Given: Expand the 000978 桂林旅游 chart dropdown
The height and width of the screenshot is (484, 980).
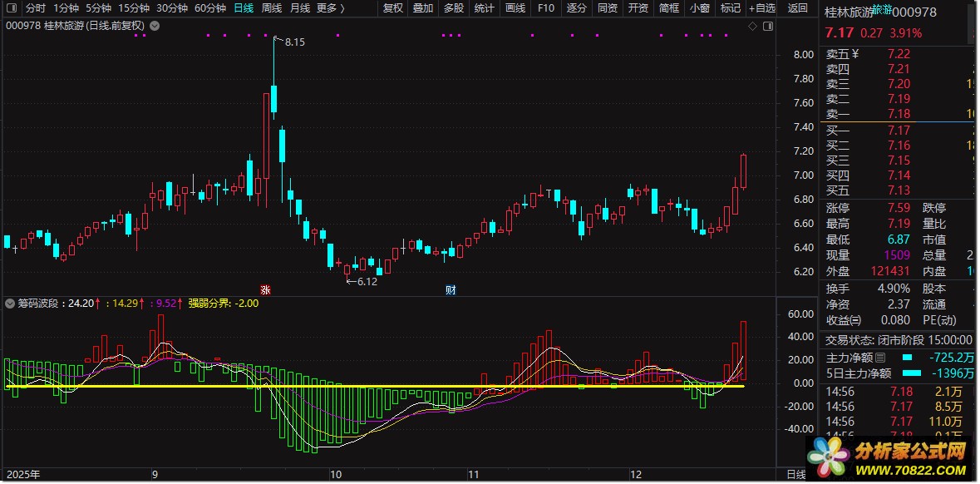Looking at the screenshot, I should click(x=155, y=26).
